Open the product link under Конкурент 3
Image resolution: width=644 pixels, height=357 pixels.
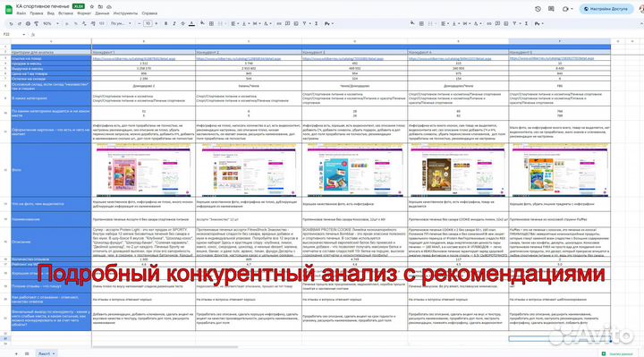343,59
